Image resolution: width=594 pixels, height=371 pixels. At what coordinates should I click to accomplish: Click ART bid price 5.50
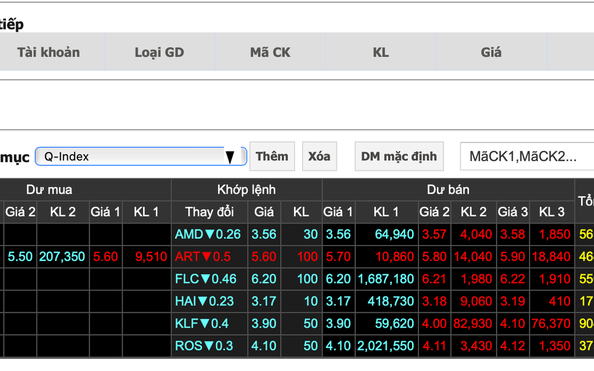(20, 257)
